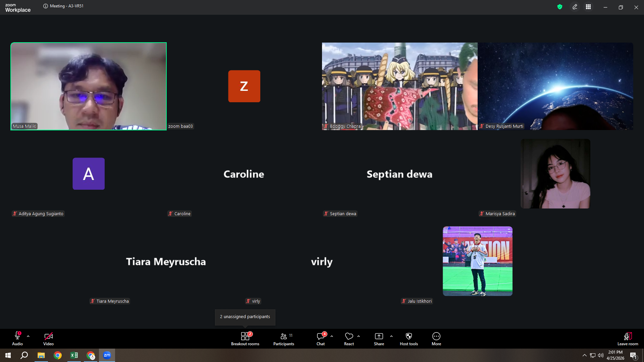Click Musa Maliki name label
Viewport: 644px width, 362px height.
click(24, 126)
